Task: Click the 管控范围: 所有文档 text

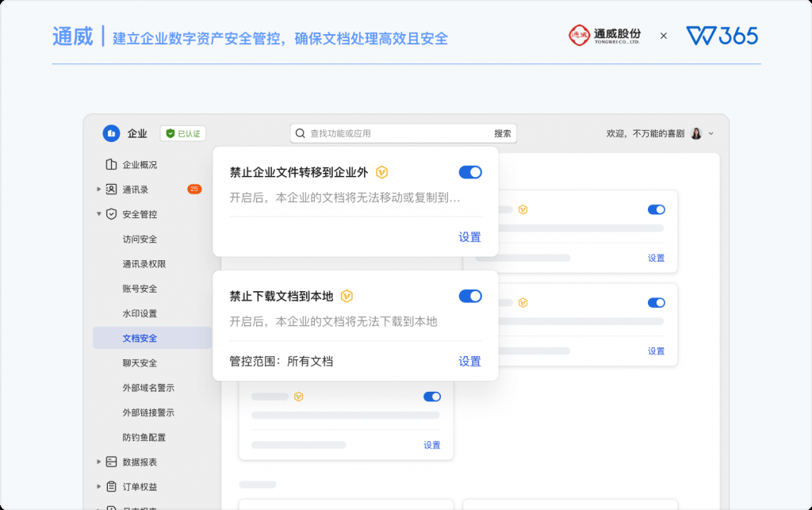Action: pos(282,362)
